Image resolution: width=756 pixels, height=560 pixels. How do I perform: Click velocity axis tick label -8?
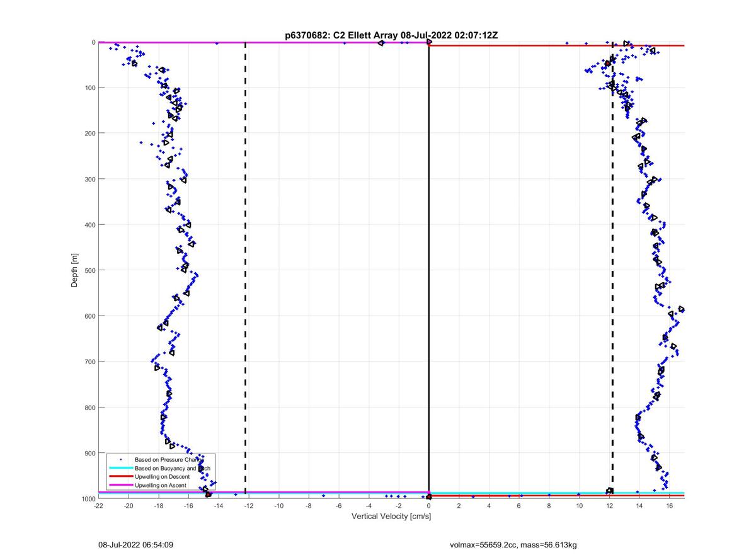coord(309,505)
